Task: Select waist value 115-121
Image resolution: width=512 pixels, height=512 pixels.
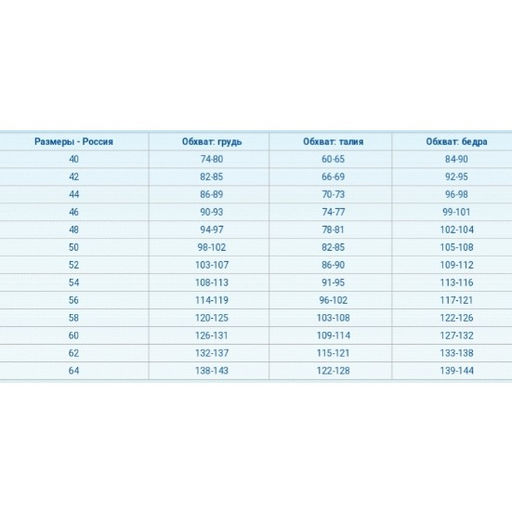Action: click(x=333, y=353)
